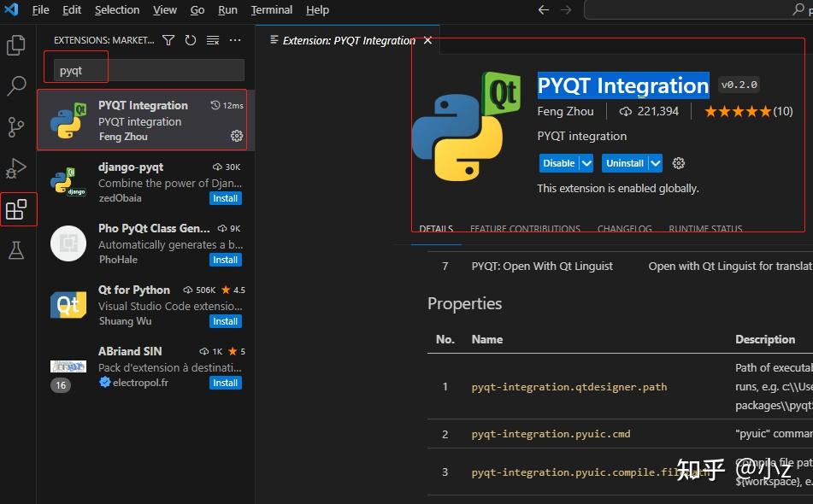Click the filter extensions funnel icon
Image resolution: width=813 pixels, height=504 pixels.
[x=168, y=38]
